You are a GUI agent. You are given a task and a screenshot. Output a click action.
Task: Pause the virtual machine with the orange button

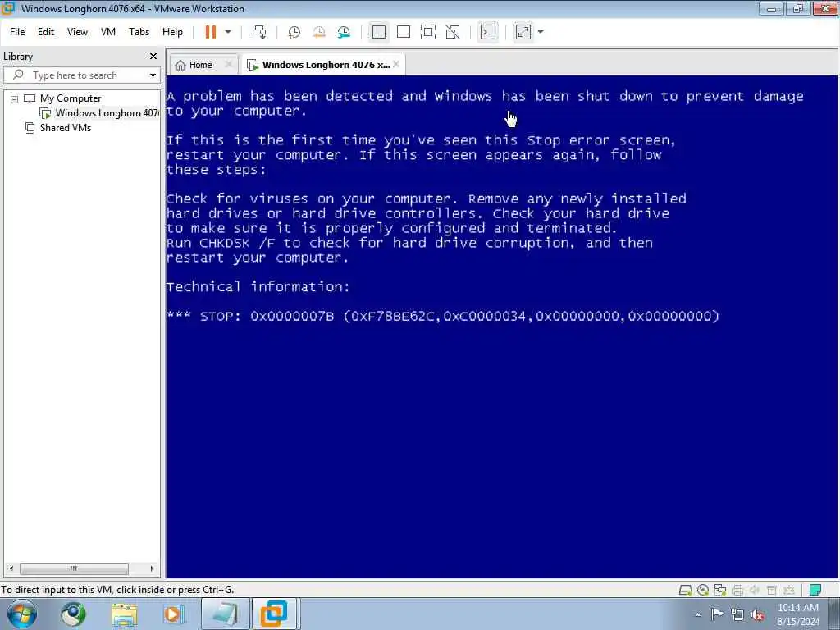(x=211, y=32)
